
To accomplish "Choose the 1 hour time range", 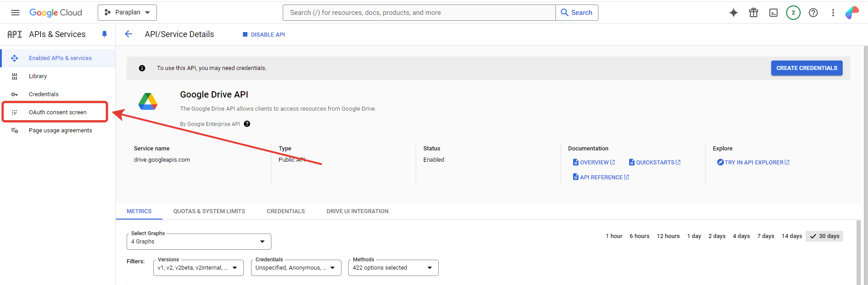I will point(614,236).
